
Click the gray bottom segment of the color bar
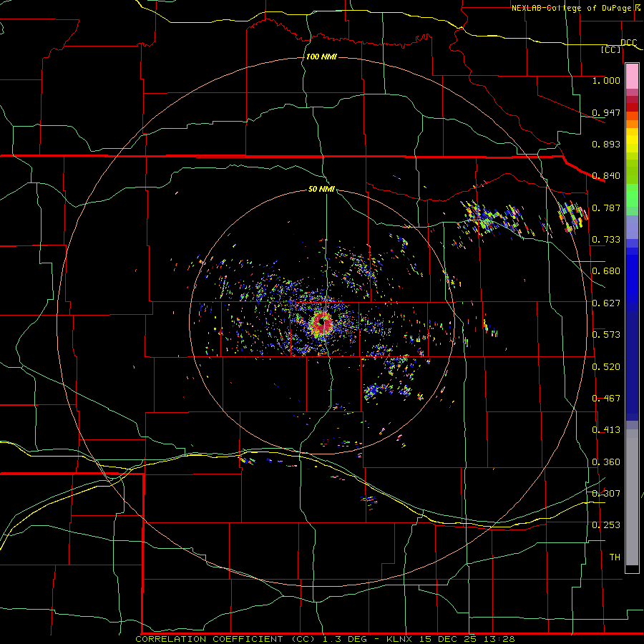pyautogui.click(x=632, y=497)
